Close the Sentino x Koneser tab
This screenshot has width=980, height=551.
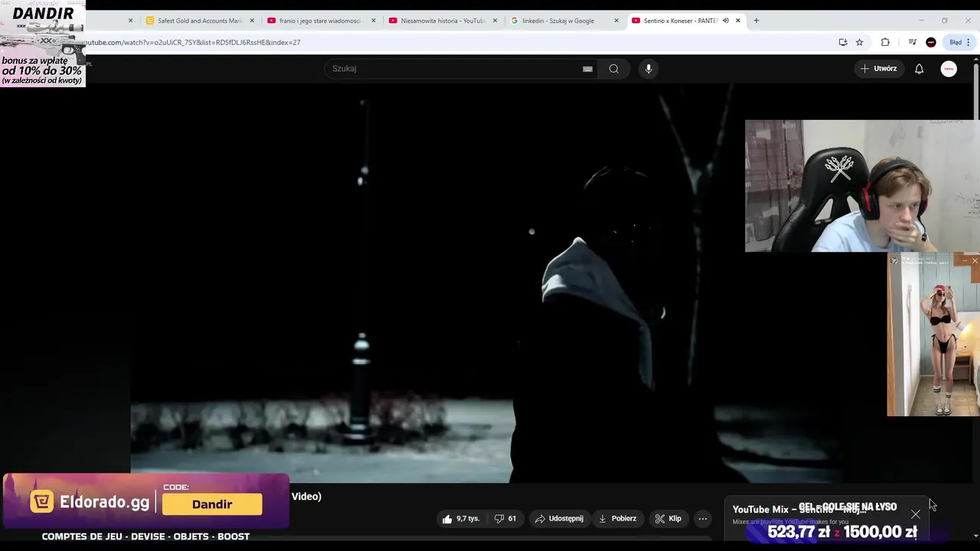coord(738,21)
